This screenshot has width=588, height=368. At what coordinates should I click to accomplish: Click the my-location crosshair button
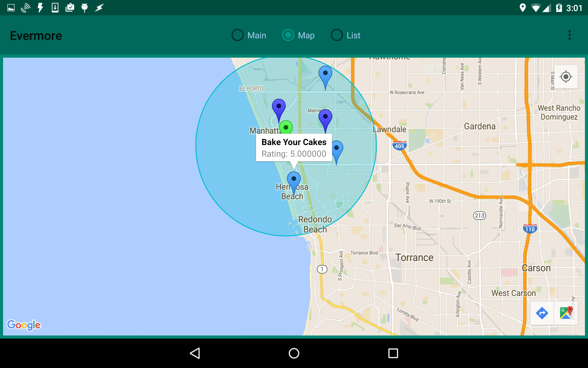click(566, 77)
